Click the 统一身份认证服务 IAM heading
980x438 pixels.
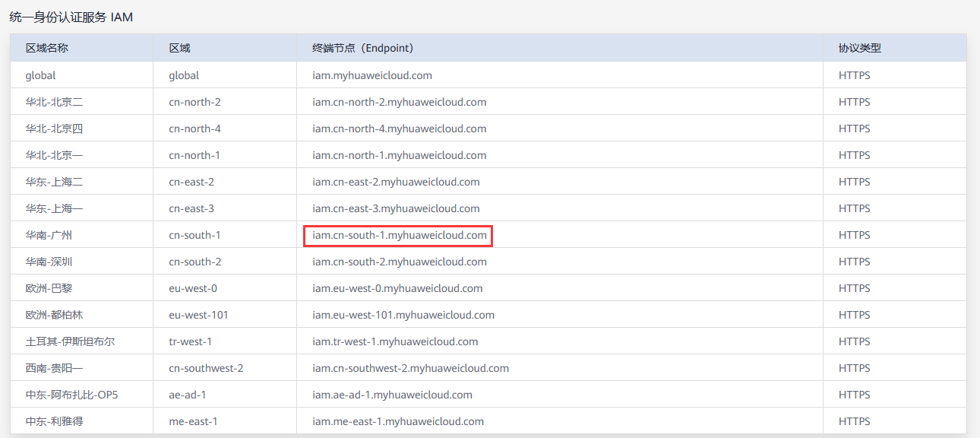(71, 17)
